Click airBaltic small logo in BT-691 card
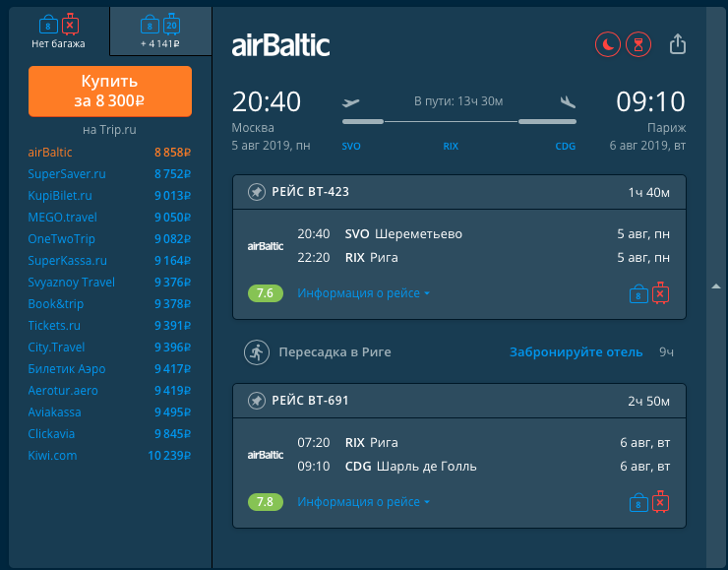Image resolution: width=728 pixels, height=570 pixels. (x=265, y=455)
